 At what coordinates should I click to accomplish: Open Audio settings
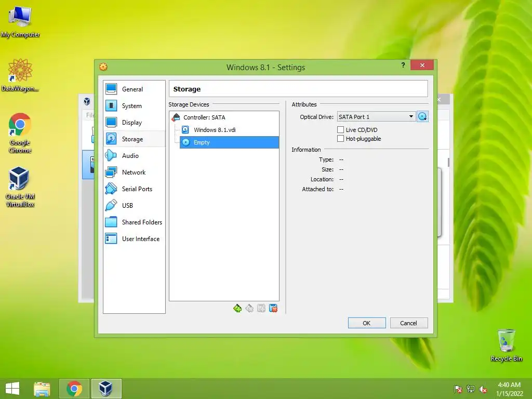click(x=135, y=155)
